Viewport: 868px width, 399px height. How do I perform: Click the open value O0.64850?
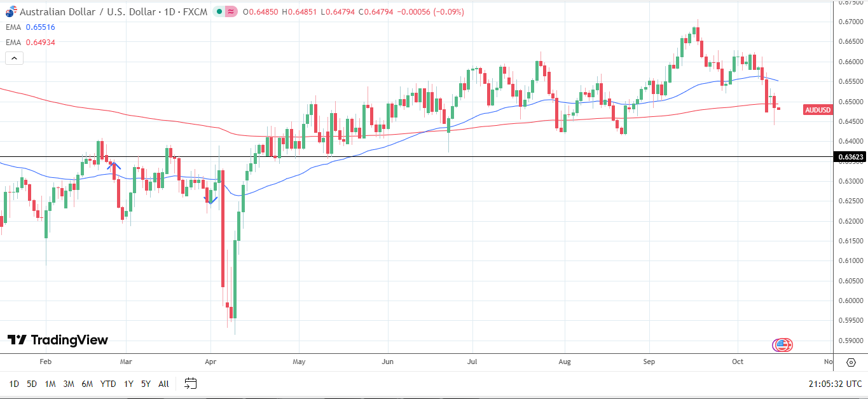point(260,12)
